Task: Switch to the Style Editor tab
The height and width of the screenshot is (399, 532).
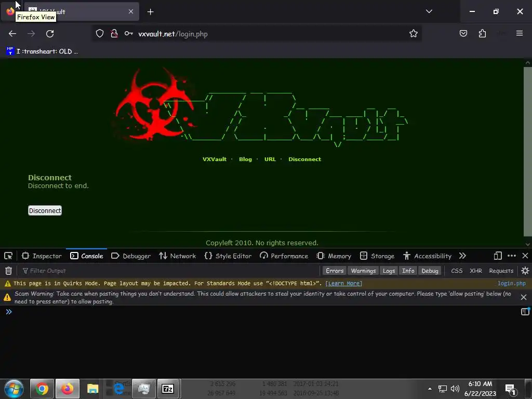Action: [x=228, y=256]
